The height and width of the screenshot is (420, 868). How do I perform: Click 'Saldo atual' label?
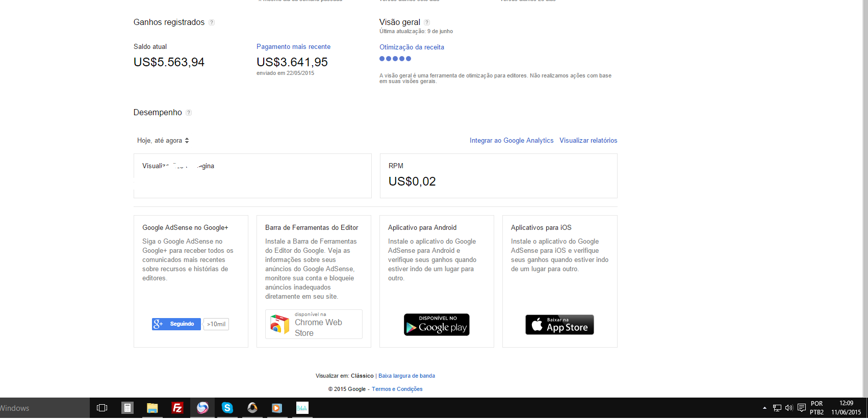[150, 47]
